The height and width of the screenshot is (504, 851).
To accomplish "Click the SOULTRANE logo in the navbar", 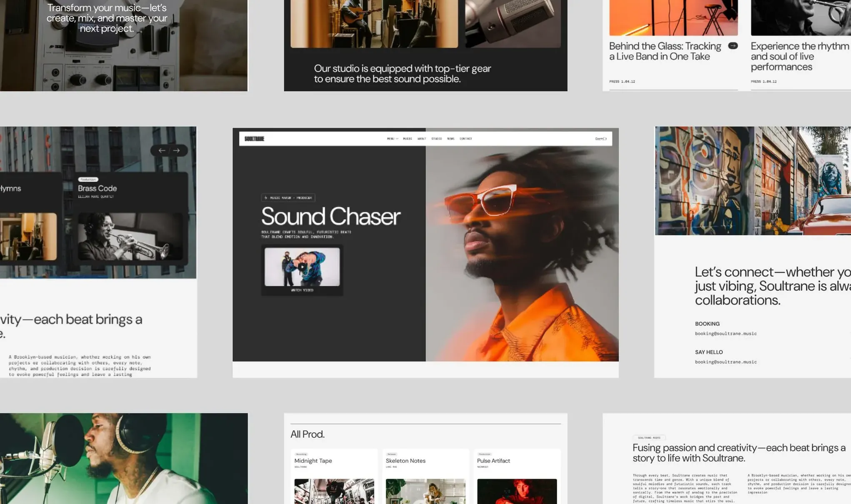I will coord(254,139).
